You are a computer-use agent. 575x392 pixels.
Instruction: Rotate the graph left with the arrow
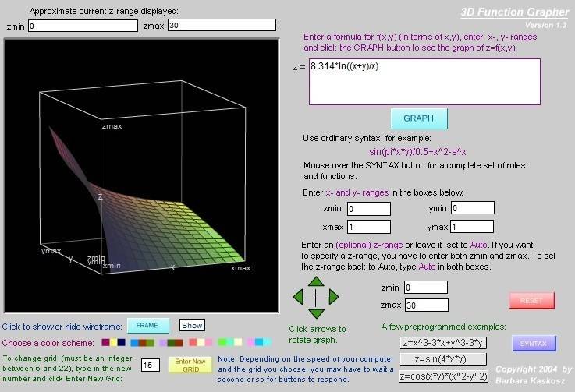point(299,297)
